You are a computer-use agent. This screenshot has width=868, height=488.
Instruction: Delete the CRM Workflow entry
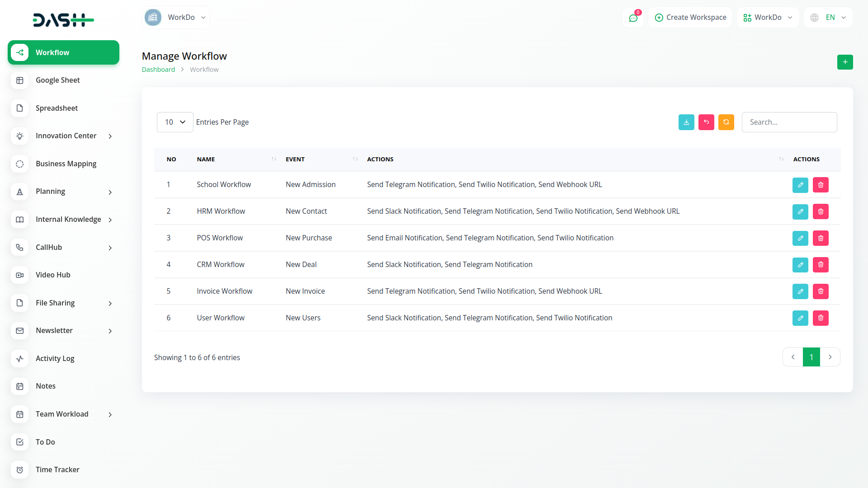821,265
